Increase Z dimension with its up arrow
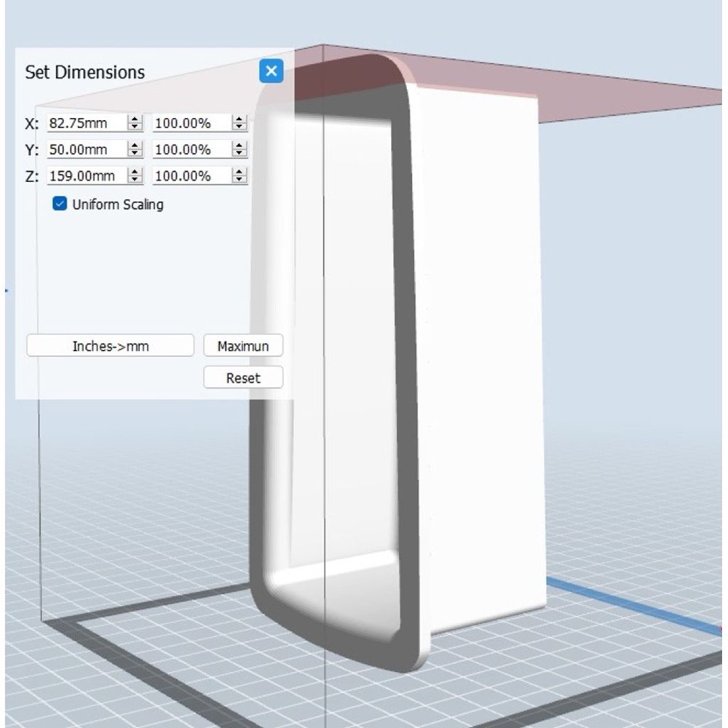 click(x=135, y=172)
